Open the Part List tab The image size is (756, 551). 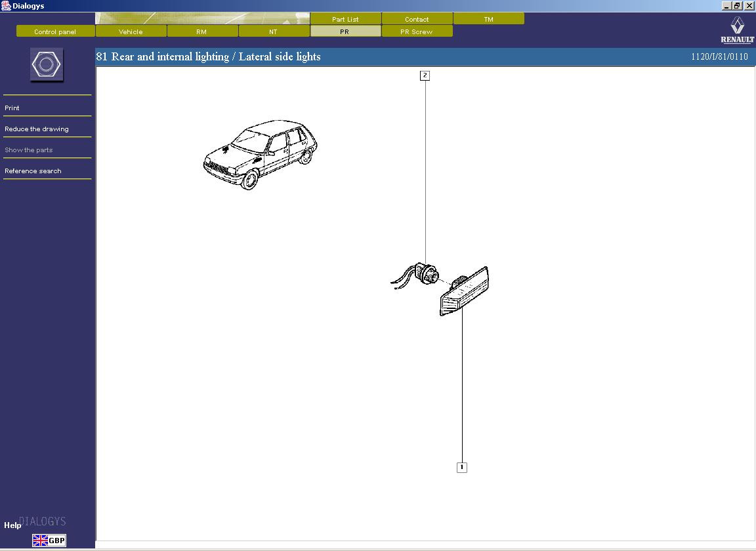click(x=345, y=19)
